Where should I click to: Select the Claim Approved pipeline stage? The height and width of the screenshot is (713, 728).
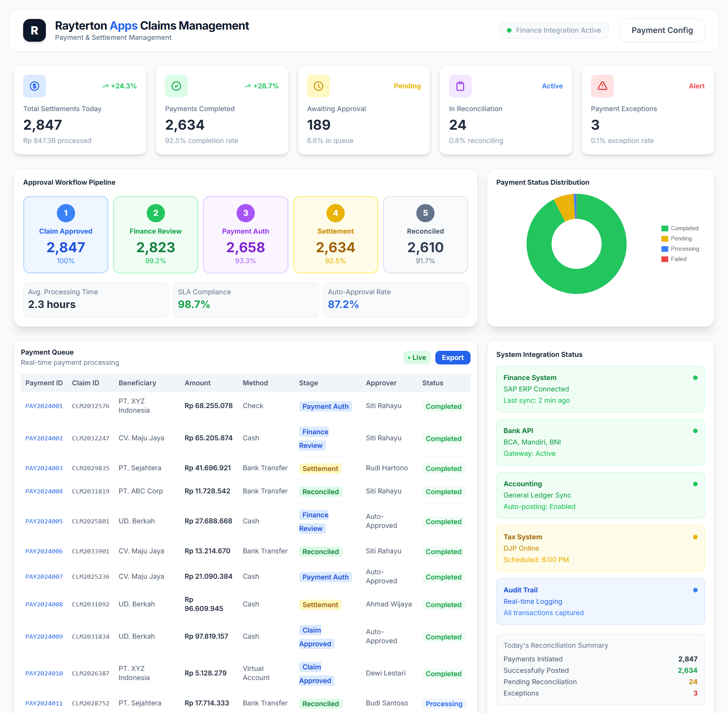pyautogui.click(x=66, y=235)
